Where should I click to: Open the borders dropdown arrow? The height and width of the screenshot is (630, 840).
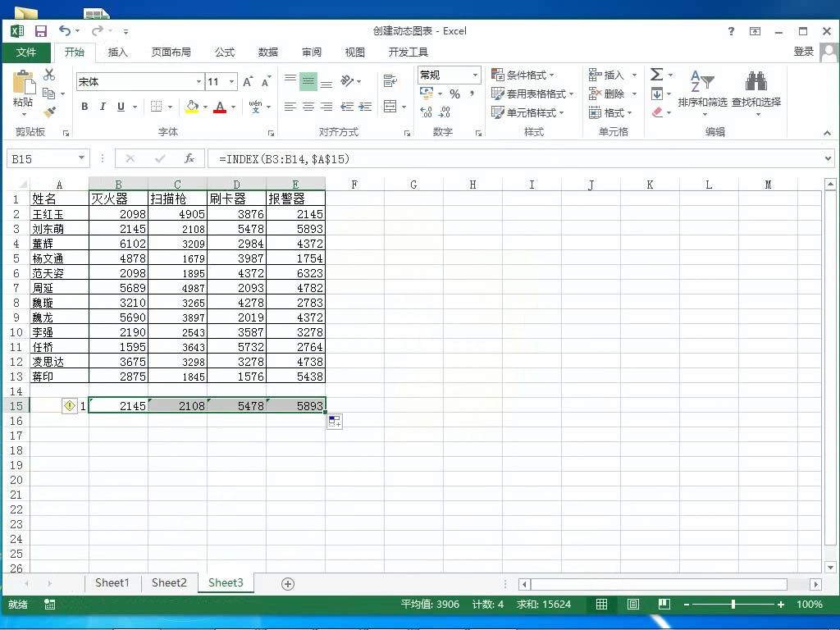pyautogui.click(x=171, y=107)
